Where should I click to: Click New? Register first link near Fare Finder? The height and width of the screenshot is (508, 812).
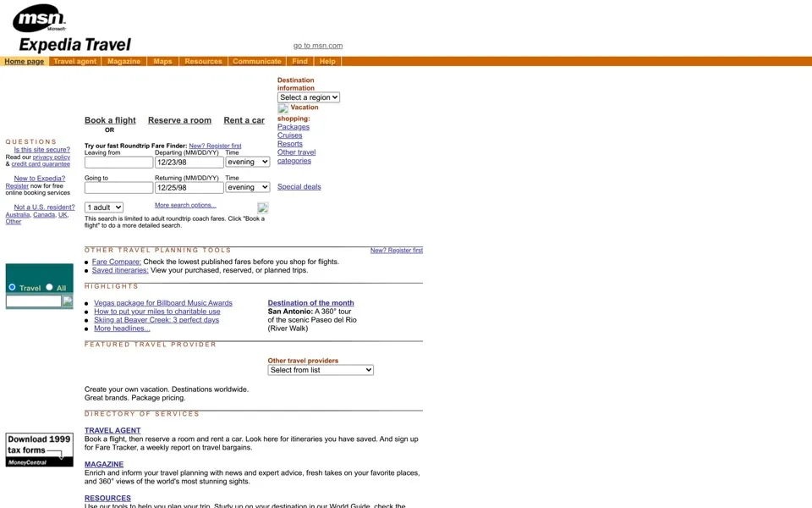coord(215,146)
